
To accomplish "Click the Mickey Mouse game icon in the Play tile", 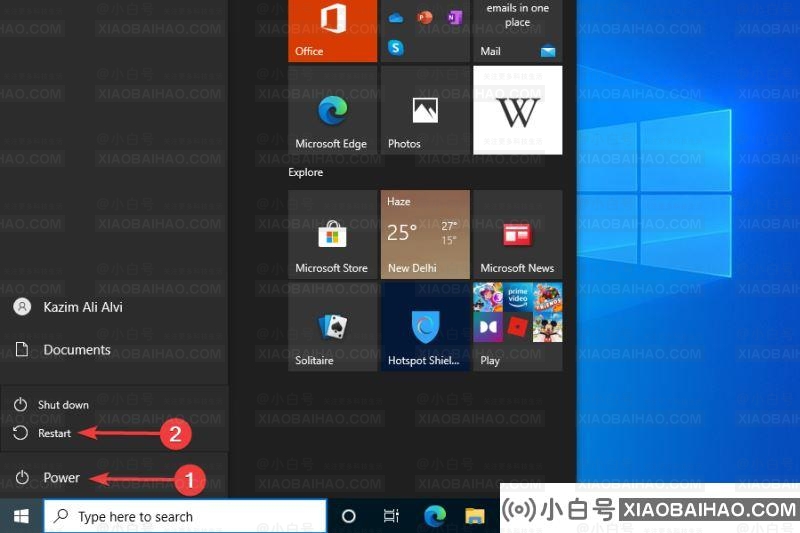I will pyautogui.click(x=547, y=327).
